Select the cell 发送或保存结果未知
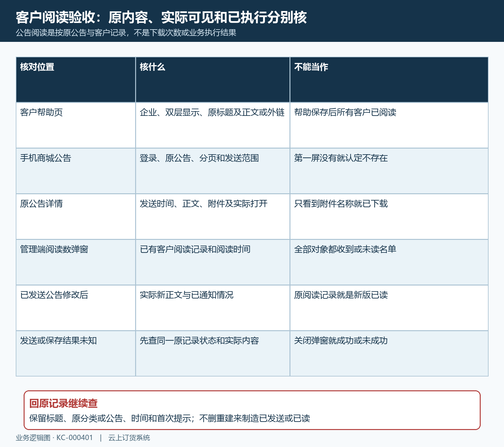This screenshot has height=447, width=504. [x=76, y=354]
